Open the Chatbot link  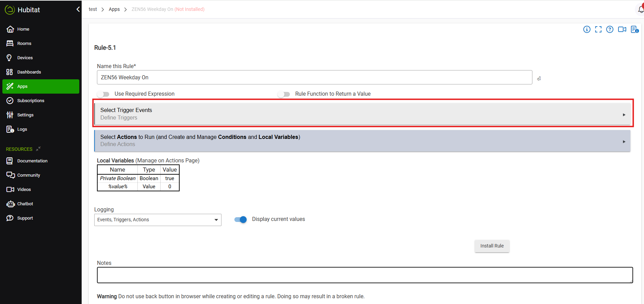pos(25,204)
